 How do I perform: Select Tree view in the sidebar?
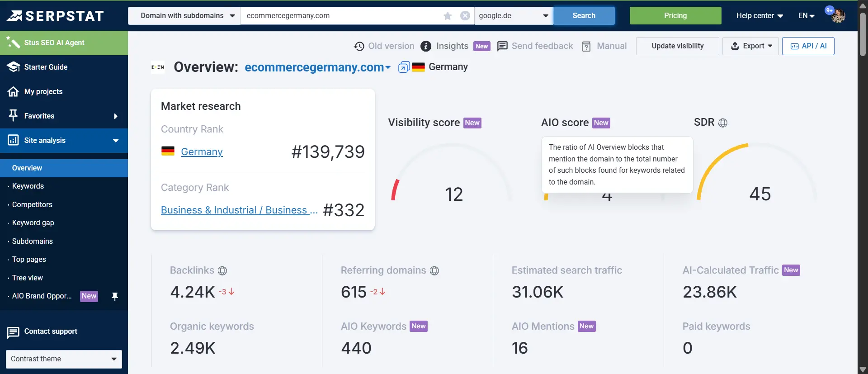[x=28, y=278]
